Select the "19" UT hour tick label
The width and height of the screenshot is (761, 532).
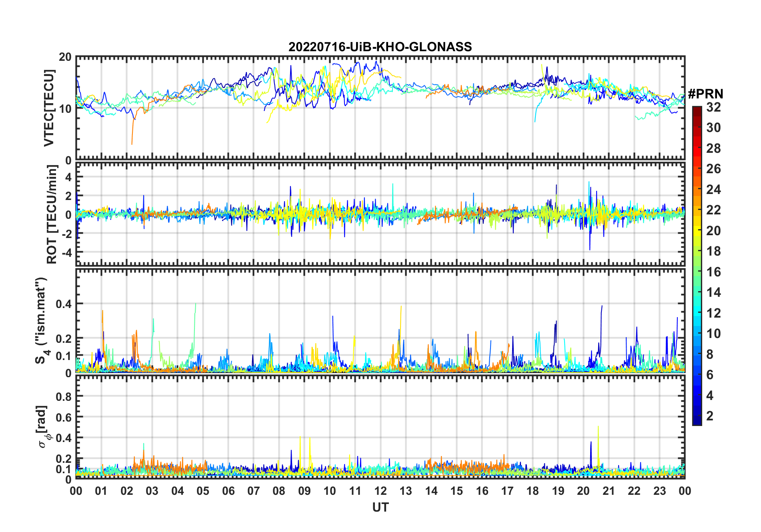[558, 491]
